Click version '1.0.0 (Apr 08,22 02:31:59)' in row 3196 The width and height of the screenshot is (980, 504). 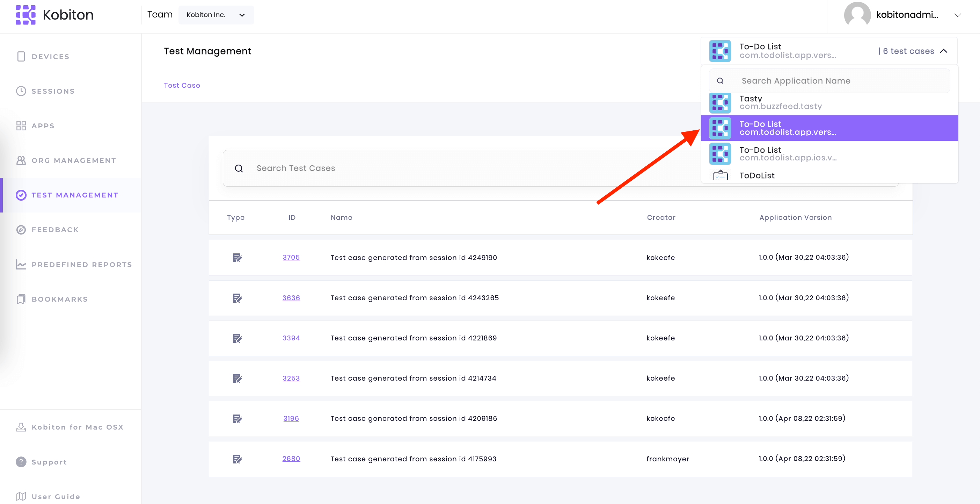click(x=802, y=418)
